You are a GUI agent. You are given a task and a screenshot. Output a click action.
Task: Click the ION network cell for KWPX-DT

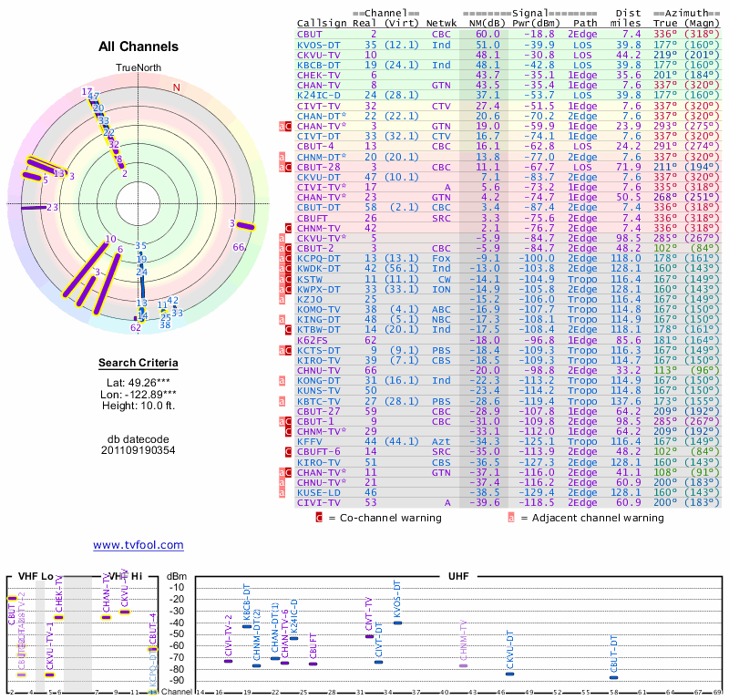click(441, 289)
